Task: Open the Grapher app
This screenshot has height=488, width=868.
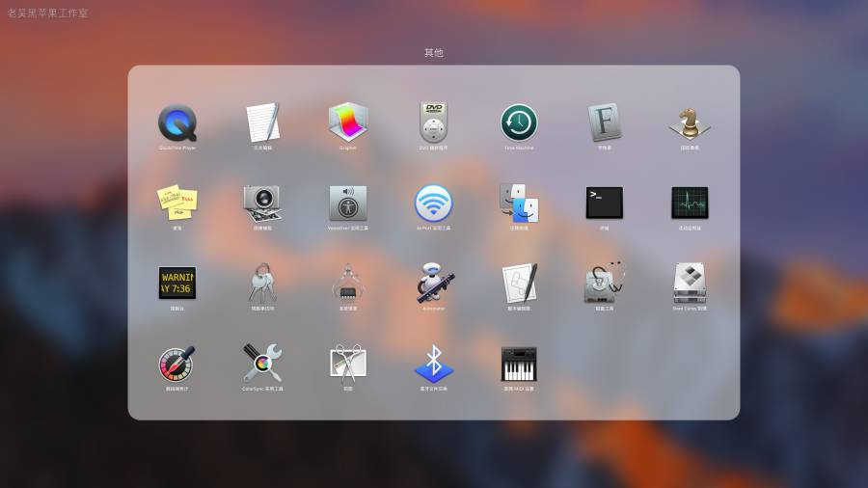Action: pyautogui.click(x=347, y=122)
